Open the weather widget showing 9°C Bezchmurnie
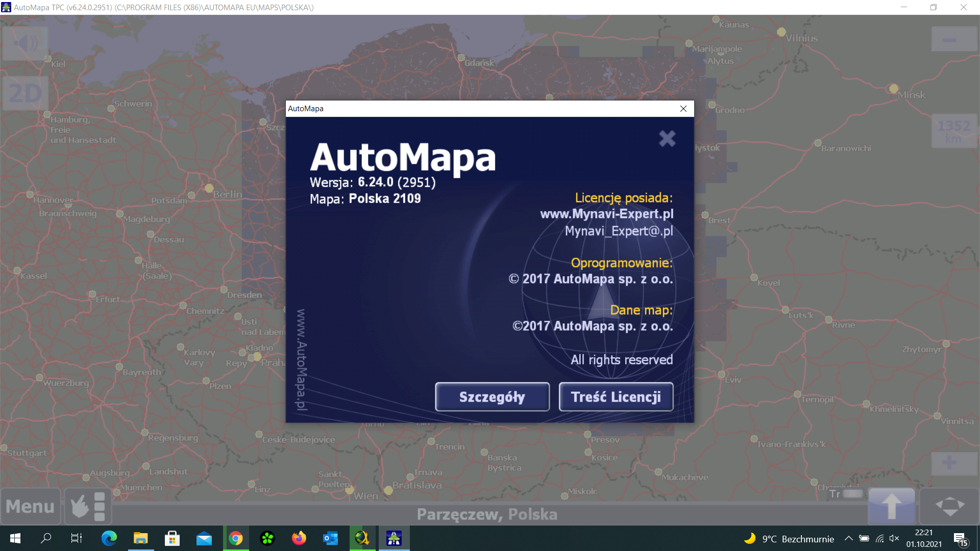This screenshot has width=980, height=551. 789,539
